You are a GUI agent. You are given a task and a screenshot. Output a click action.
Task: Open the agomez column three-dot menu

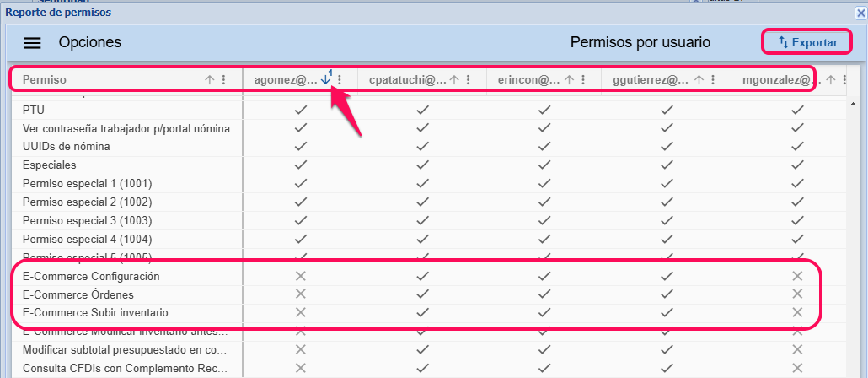[340, 80]
